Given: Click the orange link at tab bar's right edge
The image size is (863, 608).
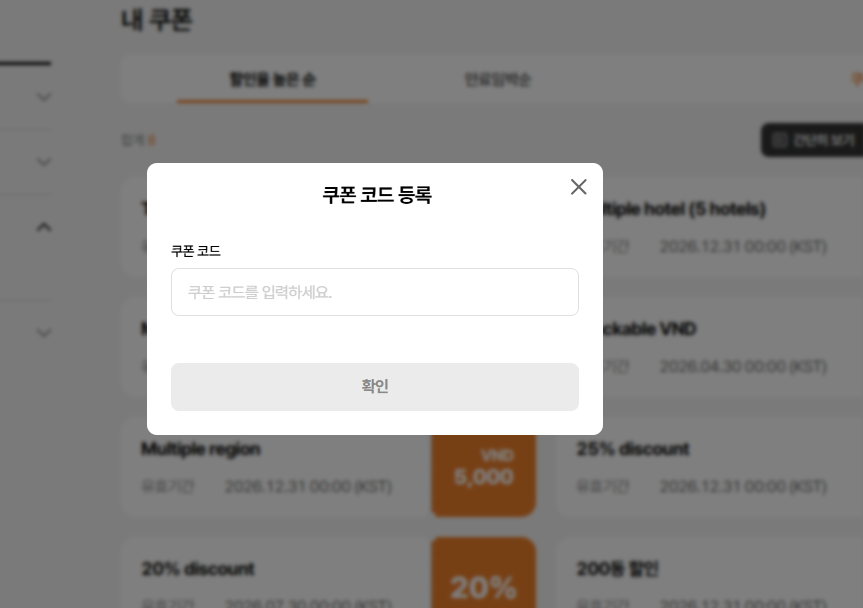Looking at the screenshot, I should pyautogui.click(x=857, y=80).
